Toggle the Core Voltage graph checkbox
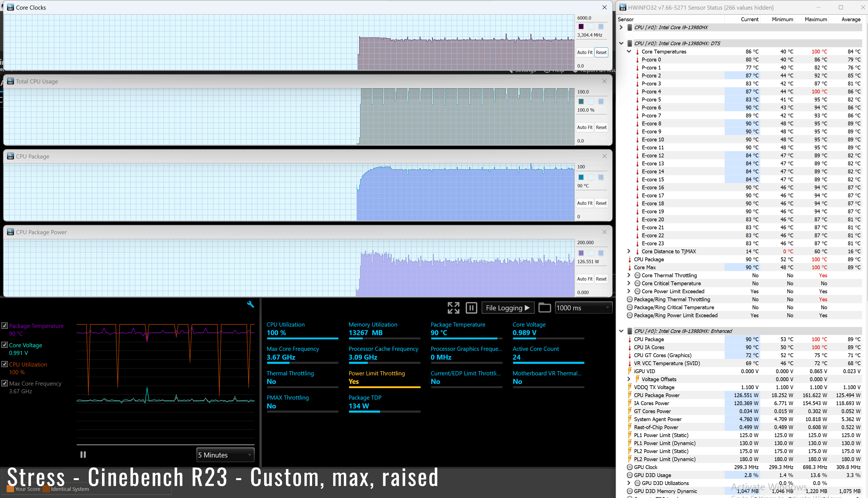Screen dimensions: 868x498 pyautogui.click(x=5, y=345)
